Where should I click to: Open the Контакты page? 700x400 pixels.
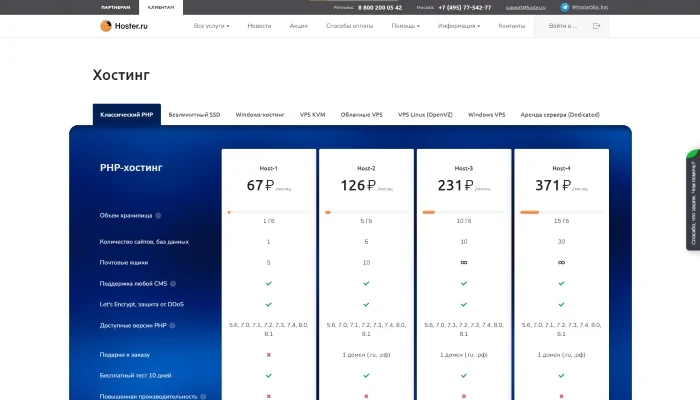512,26
